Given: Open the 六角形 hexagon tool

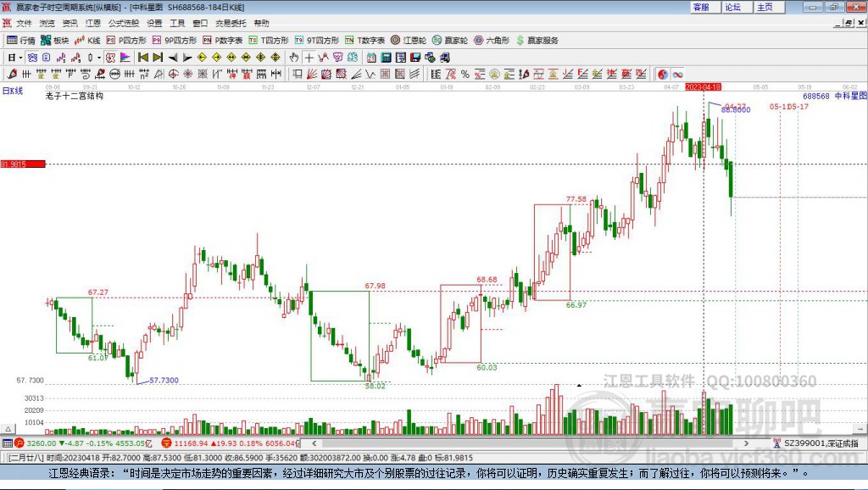Looking at the screenshot, I should [x=491, y=40].
